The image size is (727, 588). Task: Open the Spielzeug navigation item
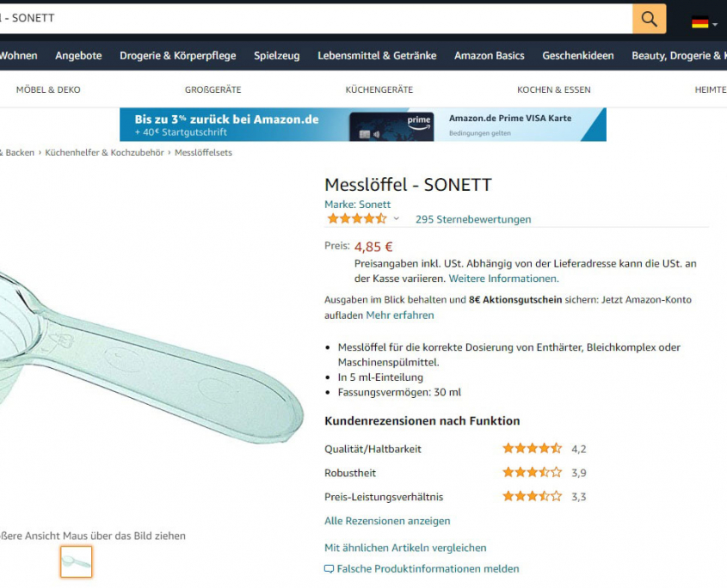[x=277, y=56]
